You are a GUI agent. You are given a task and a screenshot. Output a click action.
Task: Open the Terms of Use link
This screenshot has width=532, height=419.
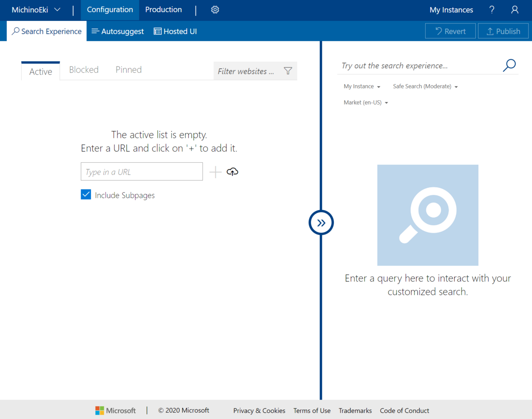pyautogui.click(x=312, y=411)
